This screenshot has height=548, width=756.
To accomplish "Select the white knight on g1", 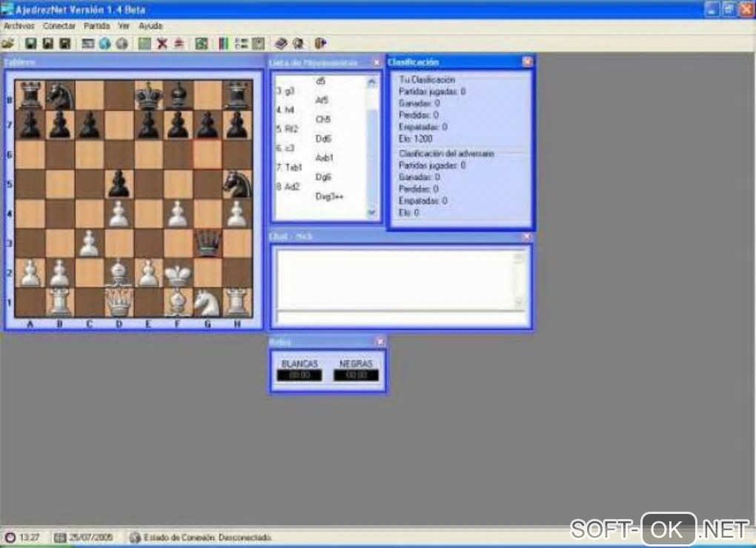I will coord(208,302).
